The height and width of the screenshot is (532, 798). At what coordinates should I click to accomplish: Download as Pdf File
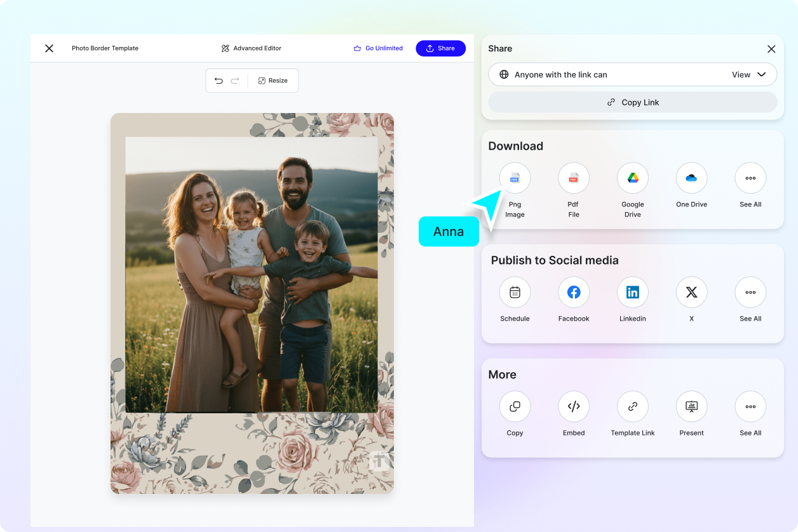pyautogui.click(x=574, y=178)
